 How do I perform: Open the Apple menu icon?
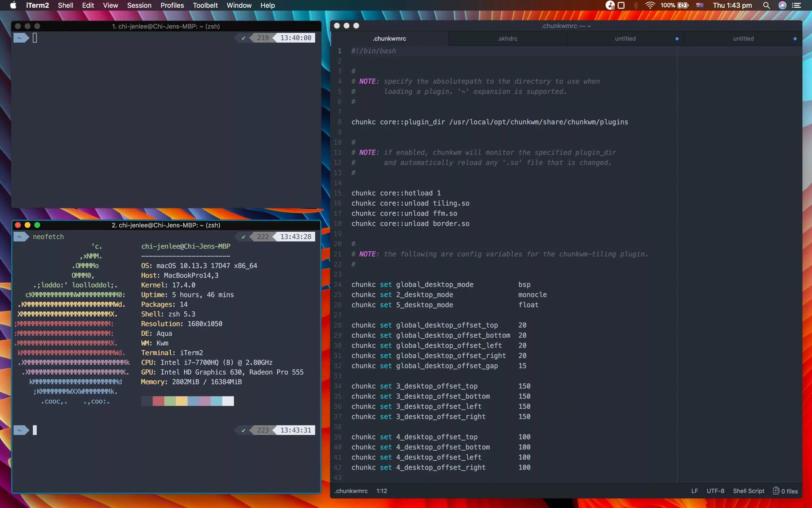tap(13, 5)
